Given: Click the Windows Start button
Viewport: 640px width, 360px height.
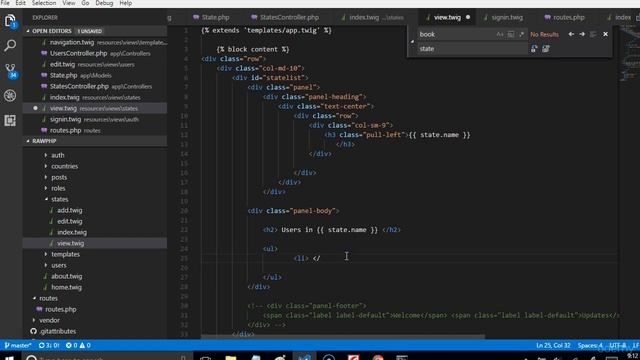Looking at the screenshot, I should [x=9, y=358].
